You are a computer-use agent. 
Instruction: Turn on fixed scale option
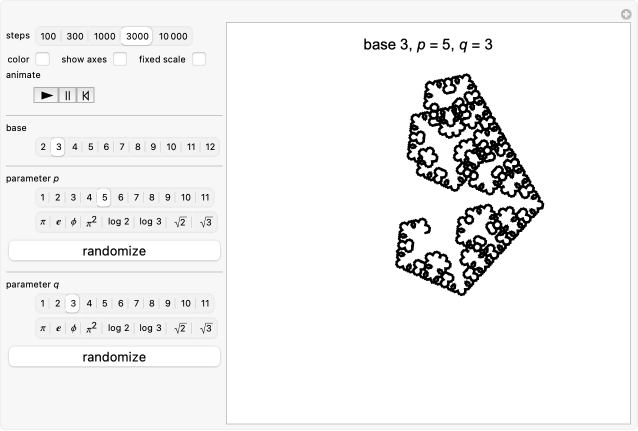point(199,59)
